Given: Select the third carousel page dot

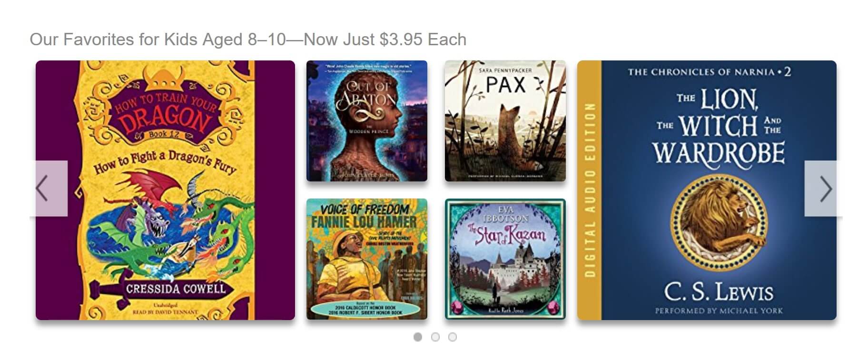Looking at the screenshot, I should point(453,337).
